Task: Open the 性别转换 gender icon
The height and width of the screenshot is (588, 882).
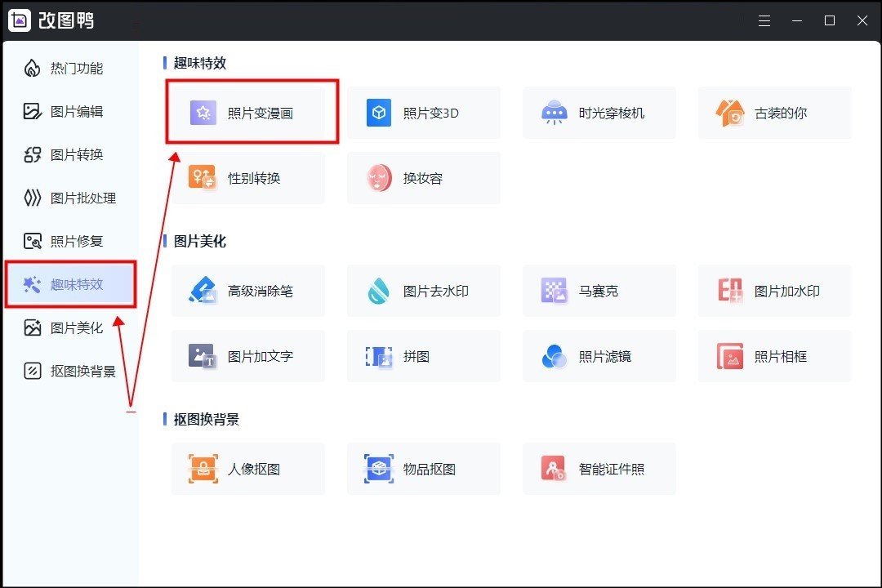Action: tap(203, 177)
